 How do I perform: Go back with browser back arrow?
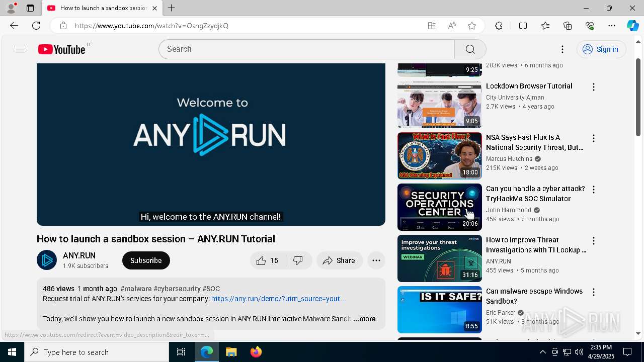coord(14,26)
